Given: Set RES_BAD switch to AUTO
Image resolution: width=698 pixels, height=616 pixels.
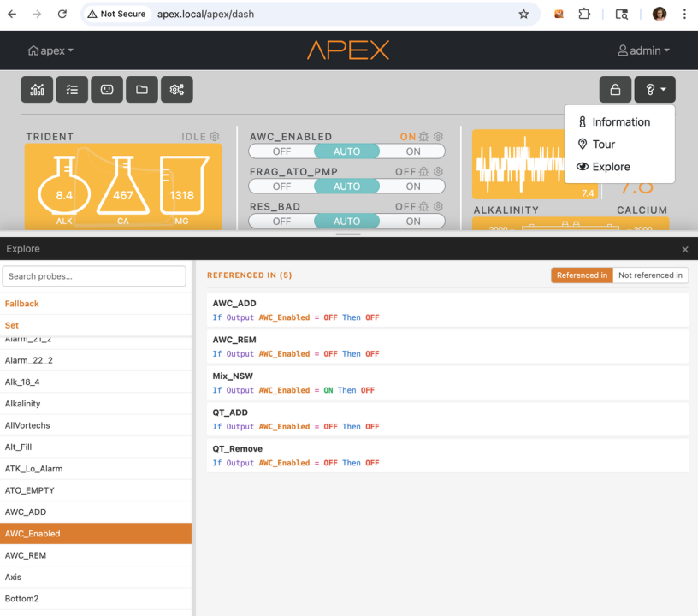Looking at the screenshot, I should [x=346, y=222].
